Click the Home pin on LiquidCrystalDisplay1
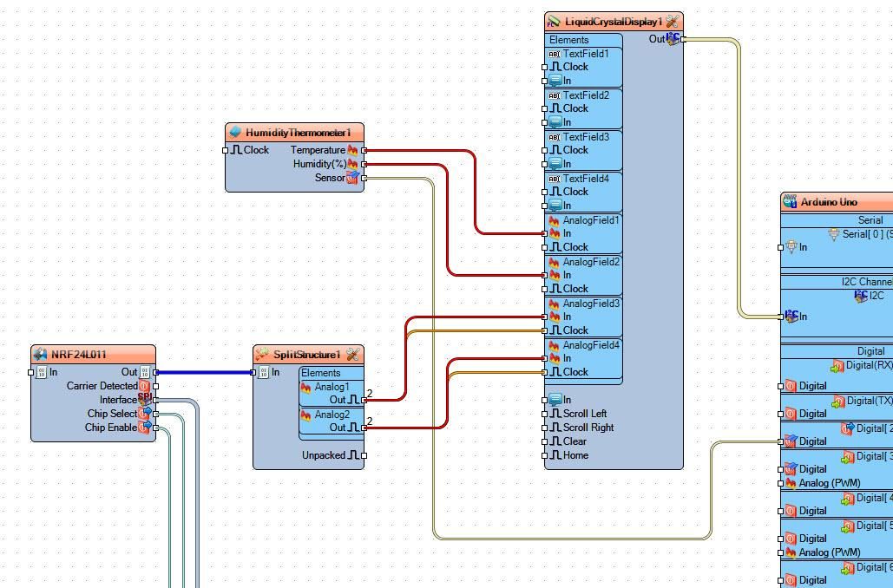The width and height of the screenshot is (893, 588). [544, 455]
